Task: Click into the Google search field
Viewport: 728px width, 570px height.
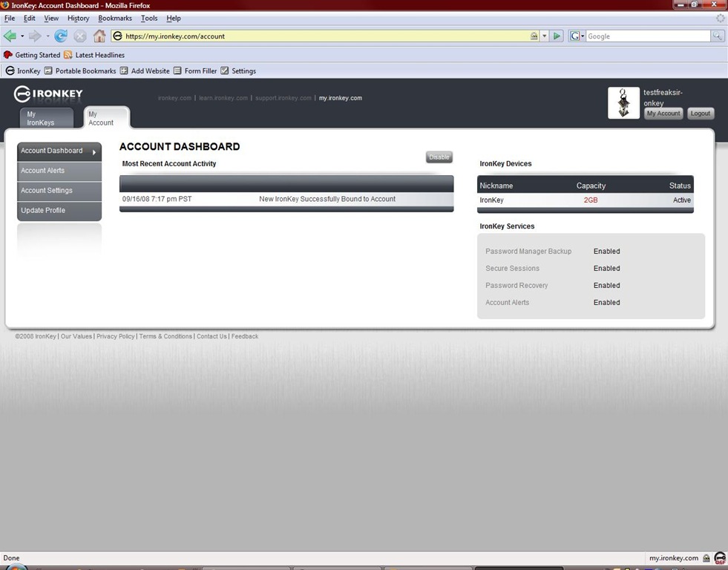Action: point(647,36)
